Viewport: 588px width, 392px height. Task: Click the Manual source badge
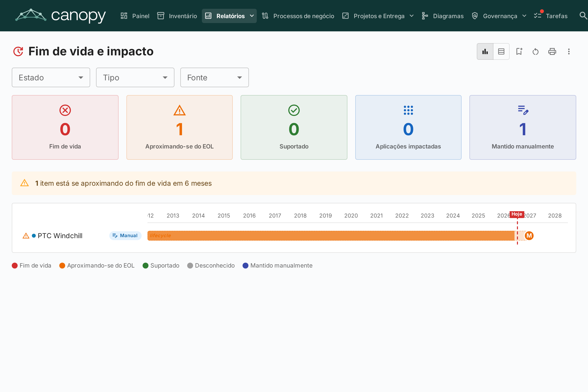coord(125,235)
